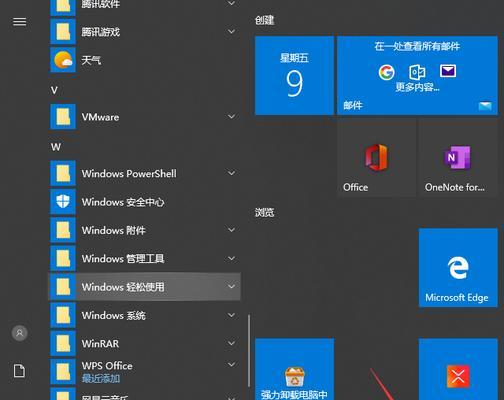This screenshot has width=504, height=400.
Task: Expand the WinRAR folder chevron
Action: [231, 343]
